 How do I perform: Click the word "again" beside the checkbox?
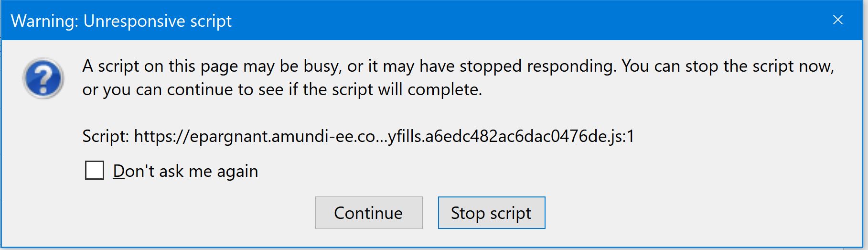[237, 171]
